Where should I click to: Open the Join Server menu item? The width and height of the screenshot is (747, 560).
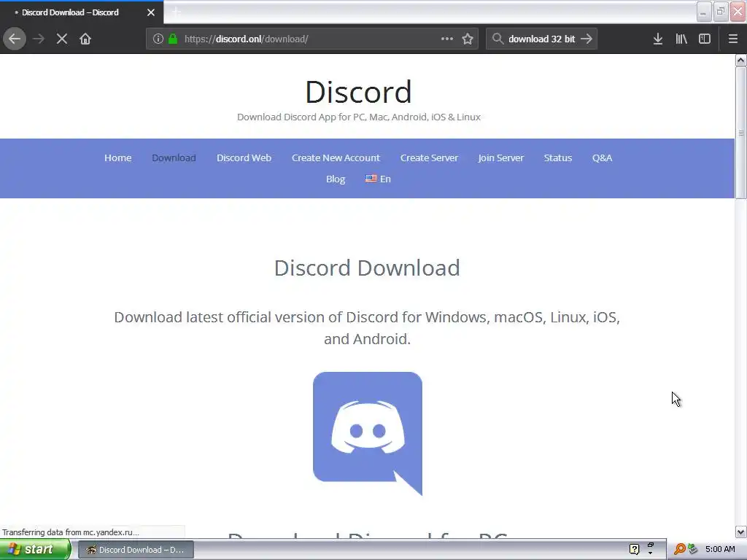click(x=500, y=157)
